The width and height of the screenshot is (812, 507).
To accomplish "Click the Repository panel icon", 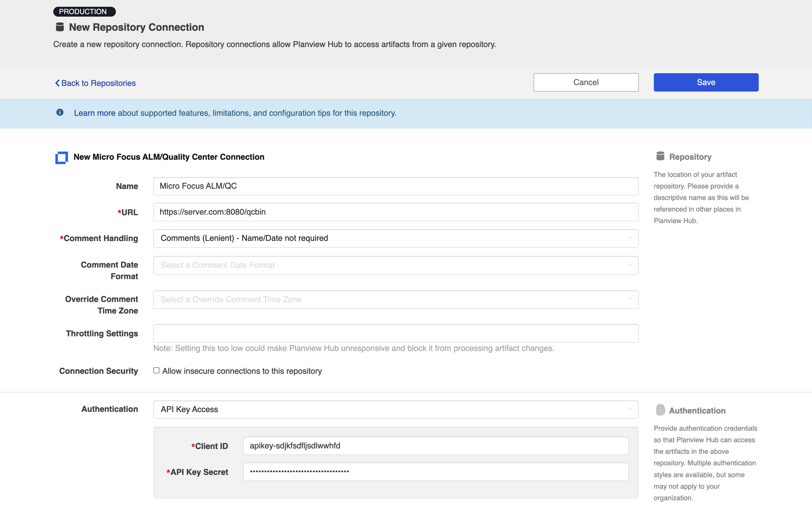I will (659, 156).
